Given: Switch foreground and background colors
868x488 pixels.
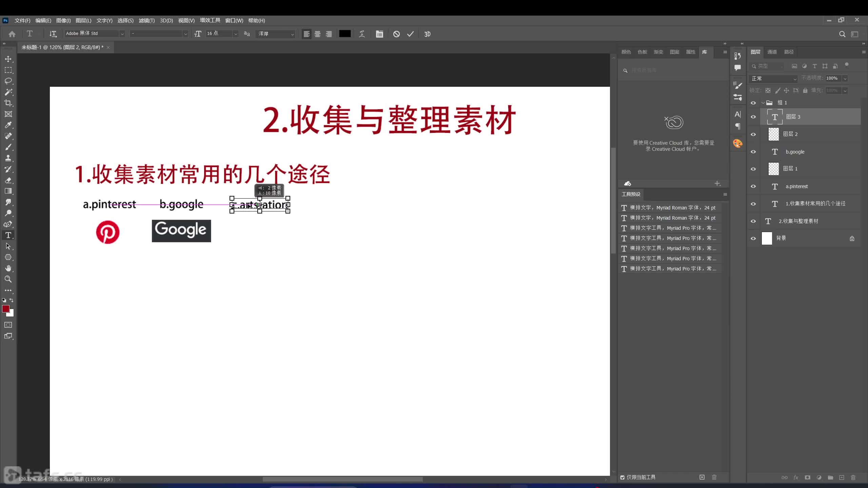Looking at the screenshot, I should point(12,300).
